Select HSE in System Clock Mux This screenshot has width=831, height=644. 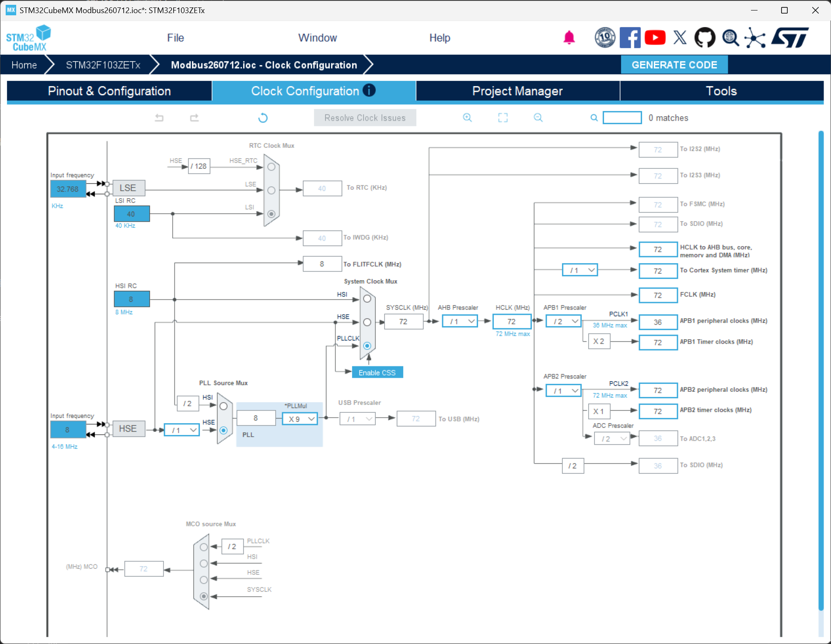[367, 322]
